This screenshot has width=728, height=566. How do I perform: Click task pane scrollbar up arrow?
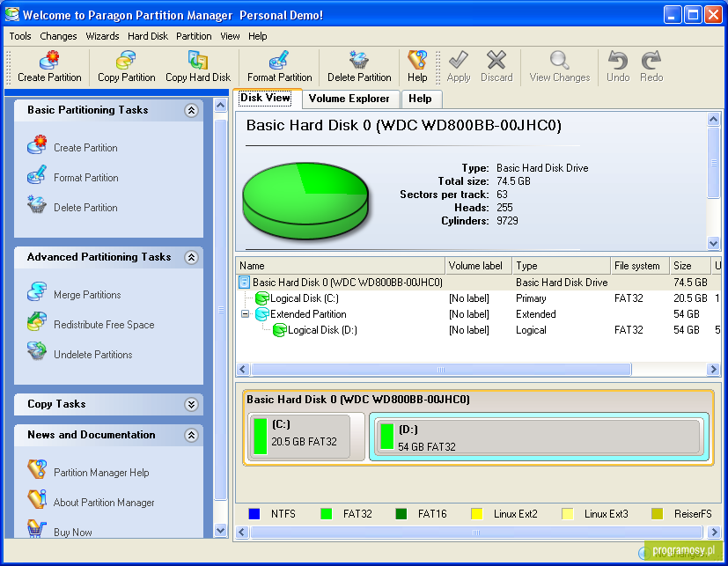coord(221,106)
